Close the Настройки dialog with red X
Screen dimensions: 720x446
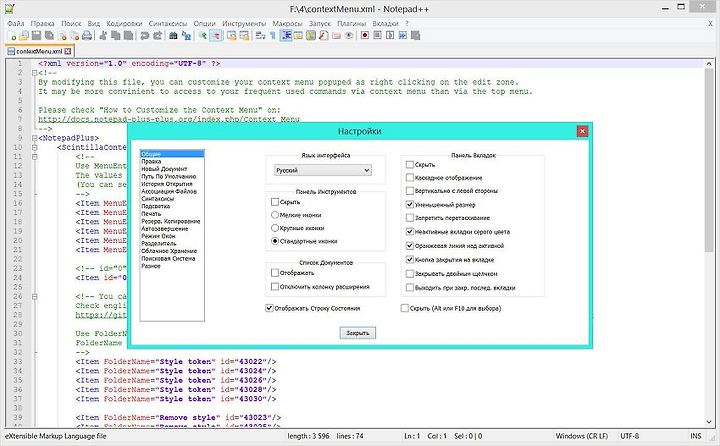coord(582,131)
